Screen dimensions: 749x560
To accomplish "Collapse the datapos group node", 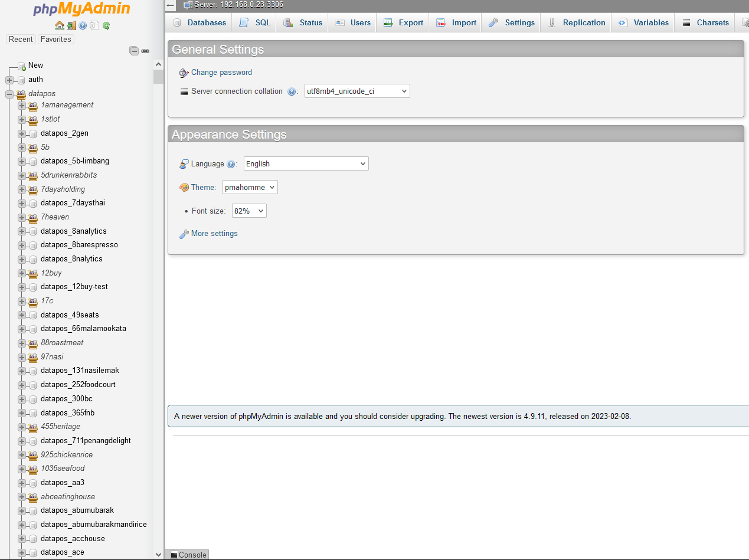I will coord(9,94).
